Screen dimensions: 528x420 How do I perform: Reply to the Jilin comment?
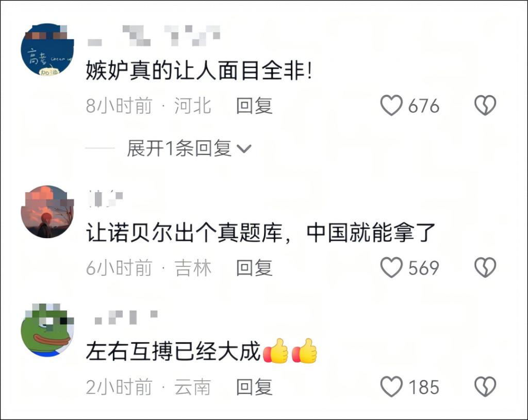[x=254, y=268]
